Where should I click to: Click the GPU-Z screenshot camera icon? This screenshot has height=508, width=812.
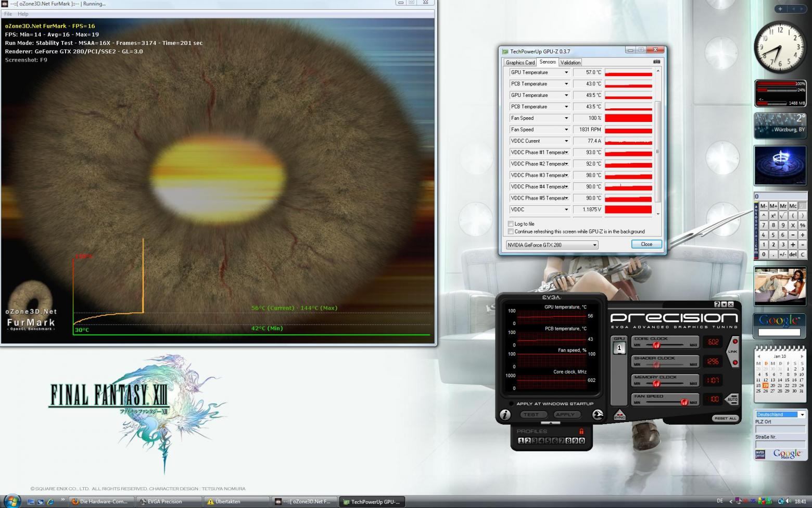pos(656,61)
